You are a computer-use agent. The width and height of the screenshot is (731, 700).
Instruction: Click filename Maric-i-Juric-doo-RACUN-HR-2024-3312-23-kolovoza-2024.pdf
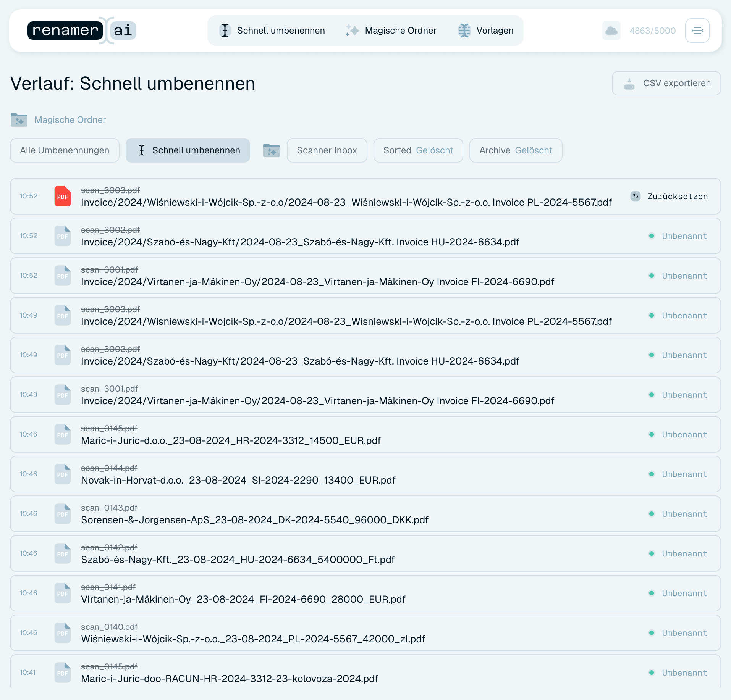pyautogui.click(x=230, y=679)
